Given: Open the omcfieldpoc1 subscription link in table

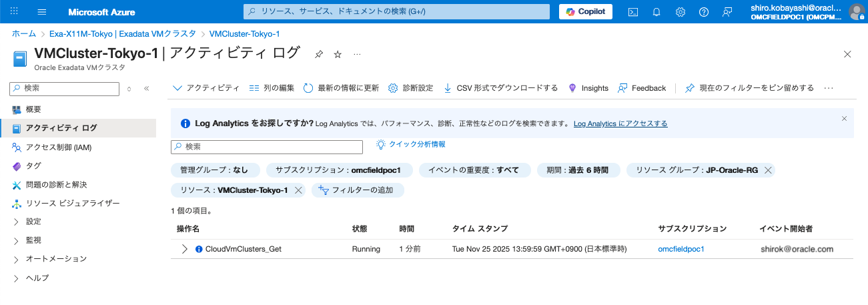Looking at the screenshot, I should 681,249.
